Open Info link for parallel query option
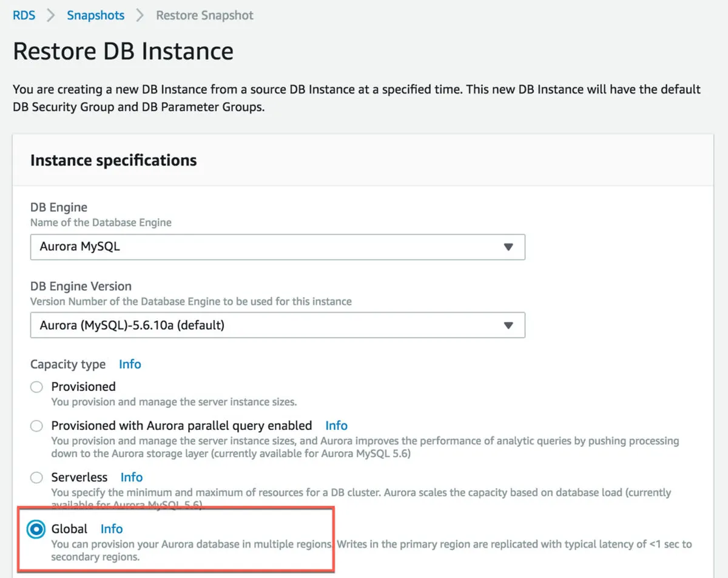This screenshot has height=578, width=728. coord(337,426)
